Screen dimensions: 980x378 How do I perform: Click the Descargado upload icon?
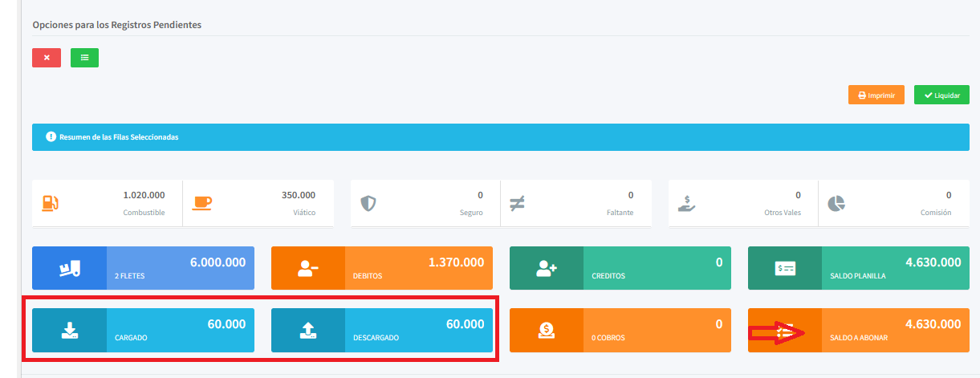(308, 330)
